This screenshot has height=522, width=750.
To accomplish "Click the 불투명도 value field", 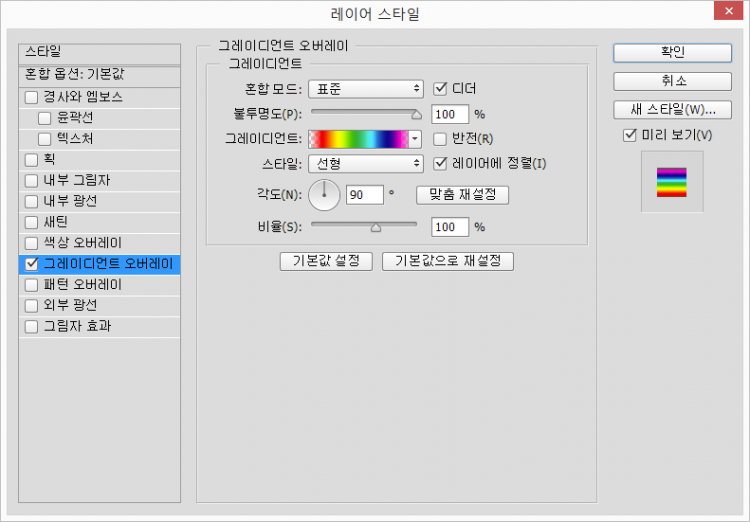I will coord(450,114).
